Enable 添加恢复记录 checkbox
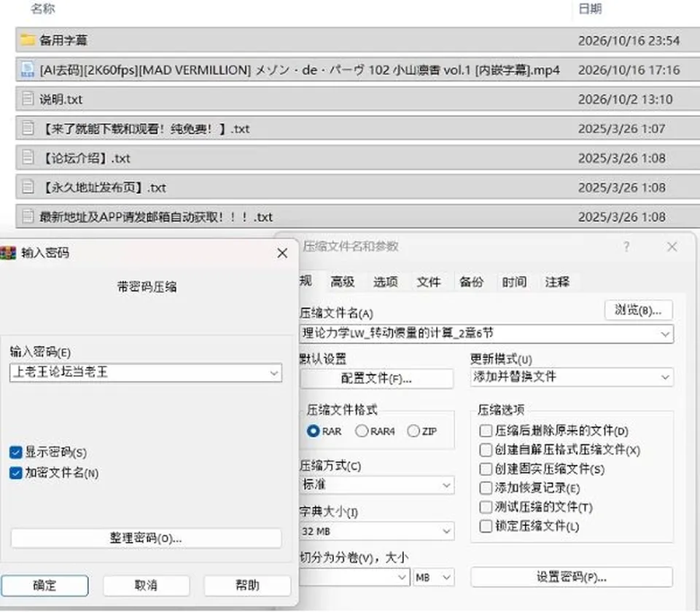Screen dimensions: 700x612 click(486, 488)
